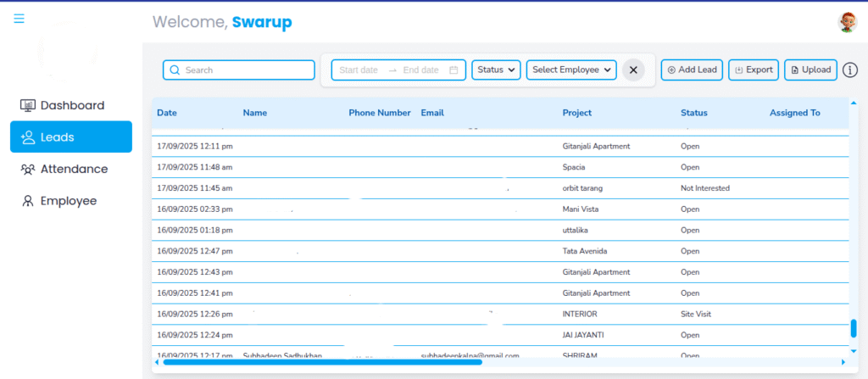Click the Employee person icon
Screen dimensions: 868x379
pos(27,202)
